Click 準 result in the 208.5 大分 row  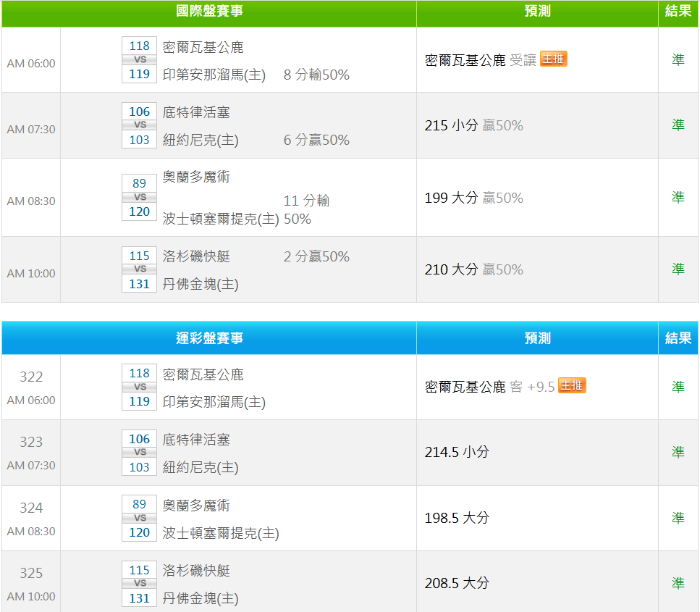[678, 583]
